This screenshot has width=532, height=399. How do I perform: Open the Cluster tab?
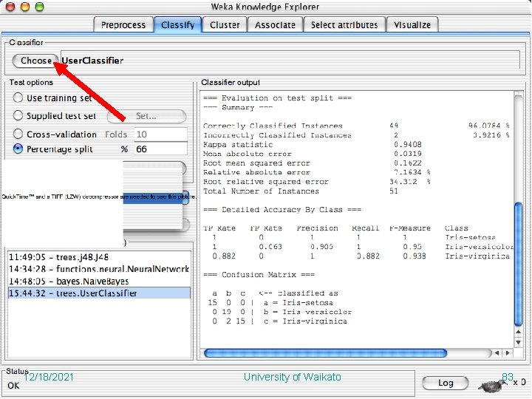(225, 25)
